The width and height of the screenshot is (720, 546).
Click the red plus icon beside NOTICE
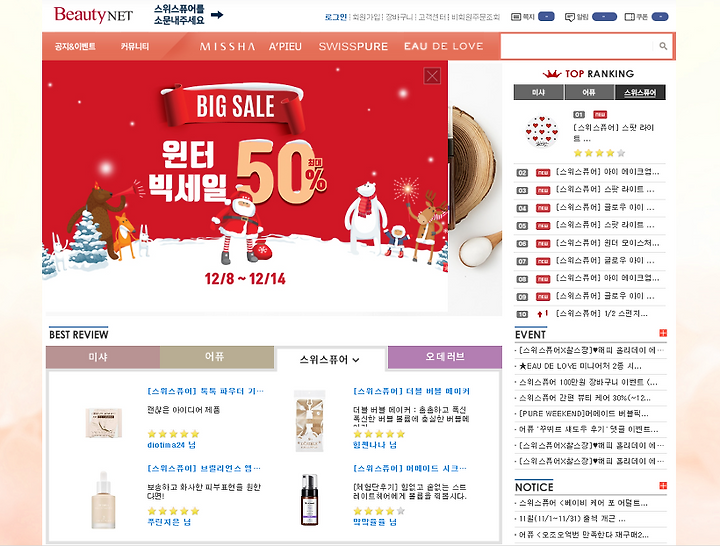(x=663, y=485)
